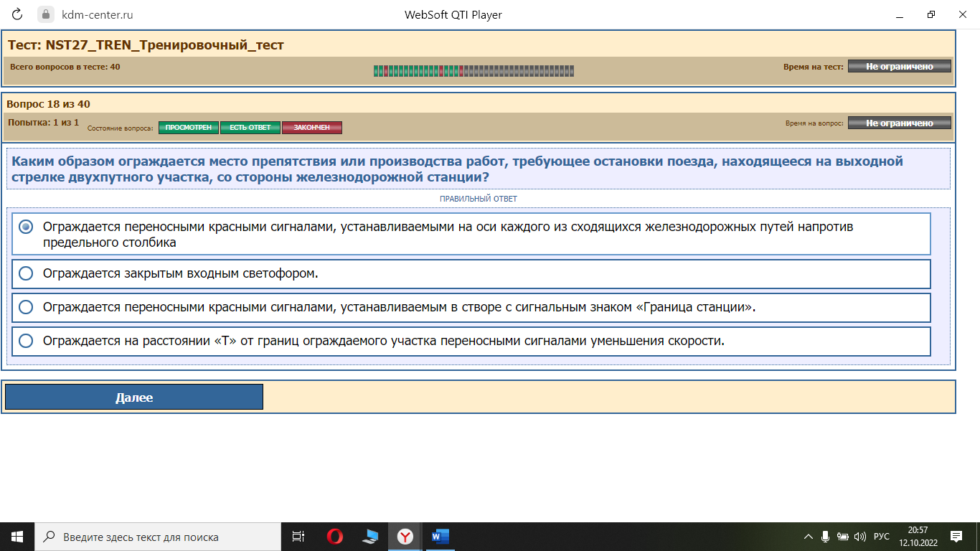Image resolution: width=980 pixels, height=551 pixels.
Task: Click the taskbar search box
Action: tap(158, 537)
